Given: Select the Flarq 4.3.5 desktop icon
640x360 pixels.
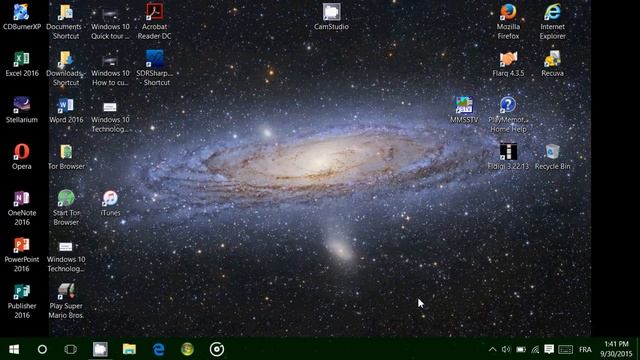Looking at the screenshot, I should [x=508, y=64].
